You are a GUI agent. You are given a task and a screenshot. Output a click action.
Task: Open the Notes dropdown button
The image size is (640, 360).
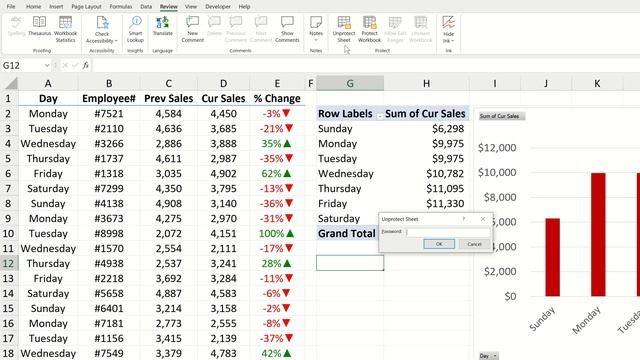click(x=316, y=29)
